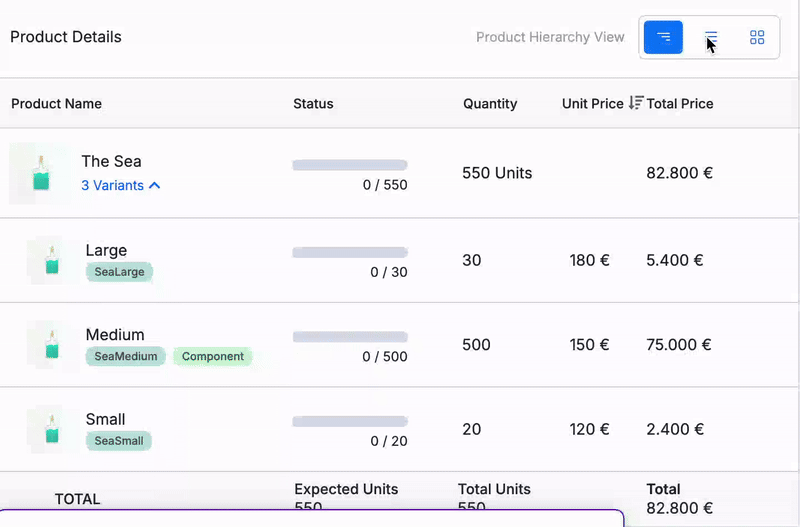Click the SeaSmall tag badge

(x=119, y=441)
